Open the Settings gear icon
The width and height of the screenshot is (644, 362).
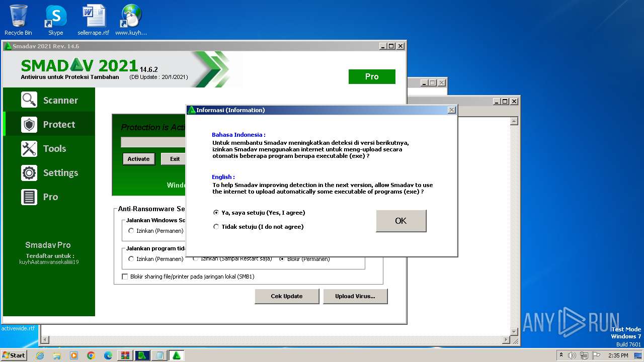pos(29,172)
